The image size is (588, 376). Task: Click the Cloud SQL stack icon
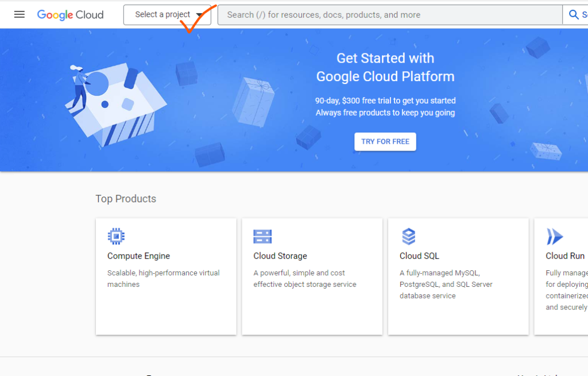point(408,236)
